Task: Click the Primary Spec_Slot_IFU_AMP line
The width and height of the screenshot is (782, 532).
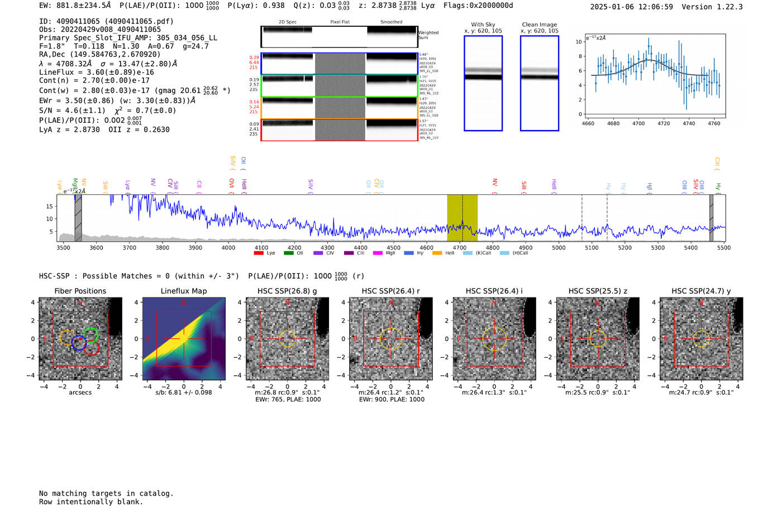Action: pos(128,38)
